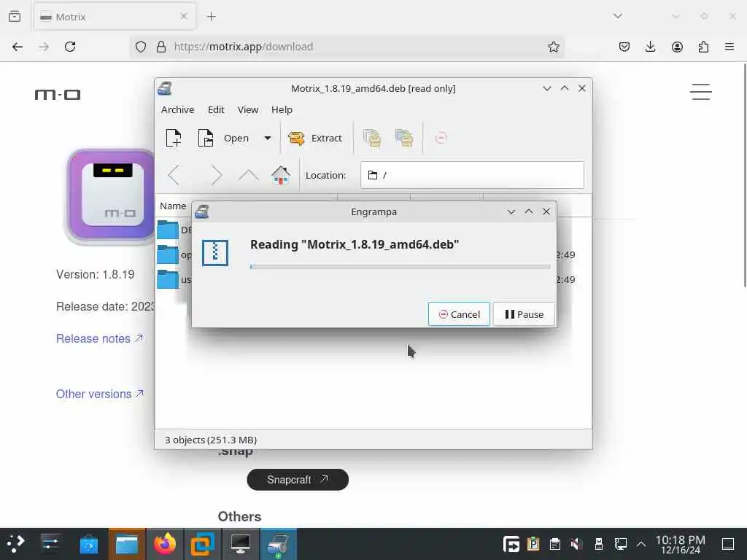Screen dimensions: 747x560
Task: Click the add files icon in toolbar
Action: pos(372,138)
